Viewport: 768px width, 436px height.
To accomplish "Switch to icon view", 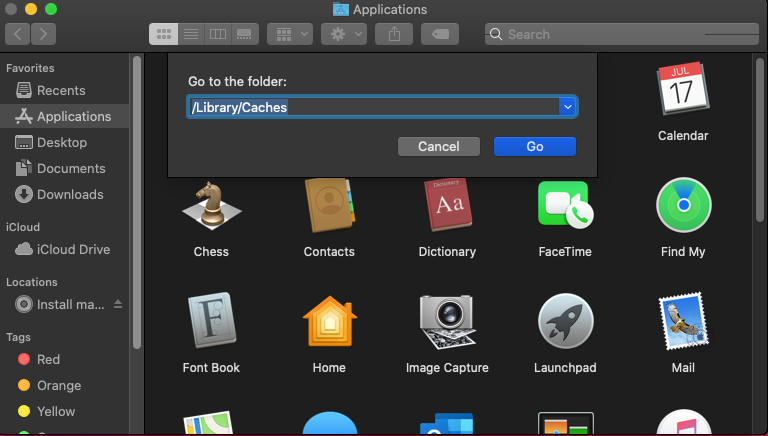I will 164,34.
